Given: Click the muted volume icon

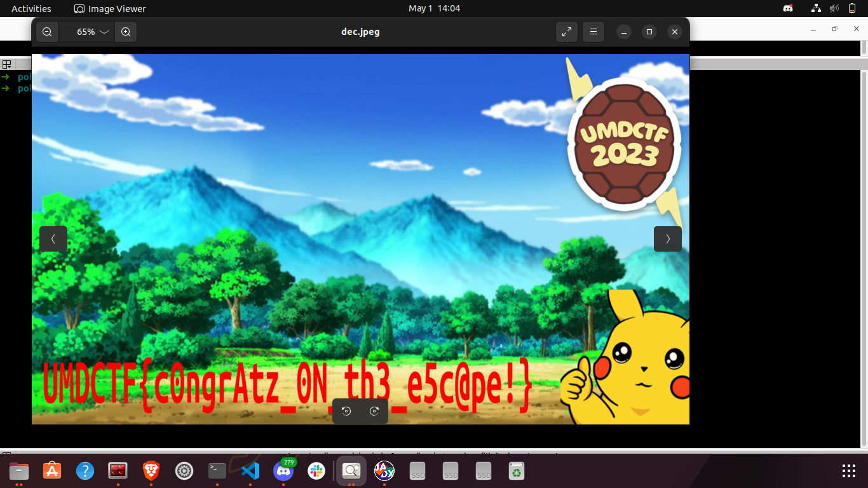Looking at the screenshot, I should (834, 8).
